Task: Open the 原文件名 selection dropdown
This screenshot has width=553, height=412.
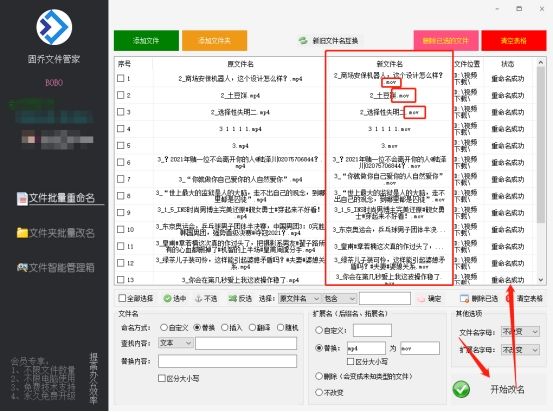Action: tap(299, 299)
